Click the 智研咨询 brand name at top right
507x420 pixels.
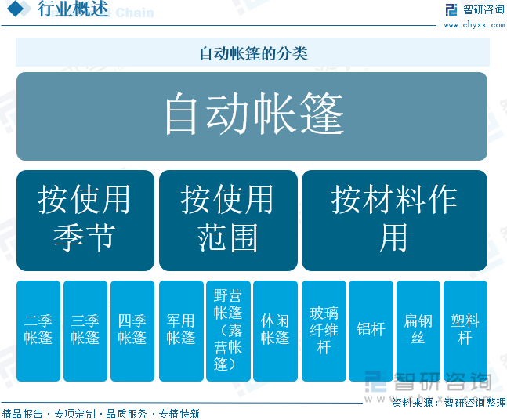click(x=483, y=9)
